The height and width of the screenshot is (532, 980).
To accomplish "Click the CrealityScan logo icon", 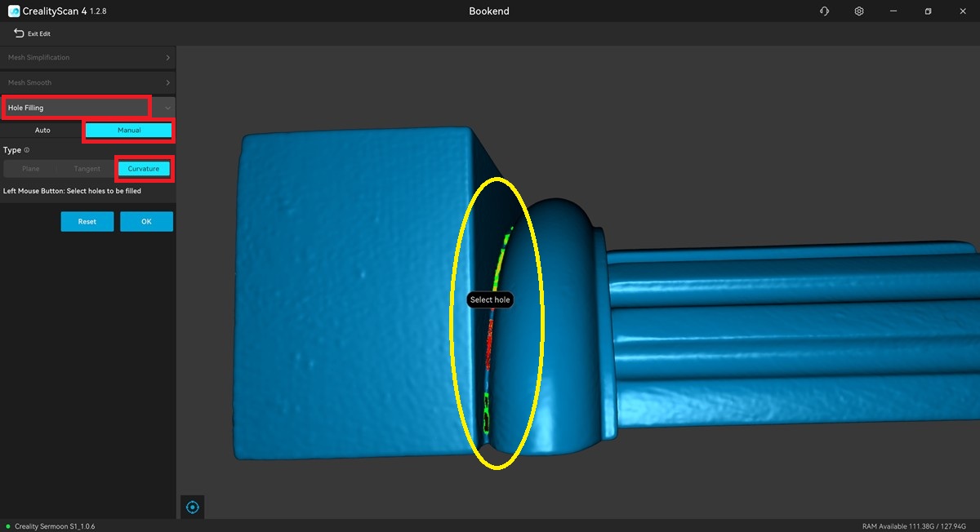I will point(14,11).
